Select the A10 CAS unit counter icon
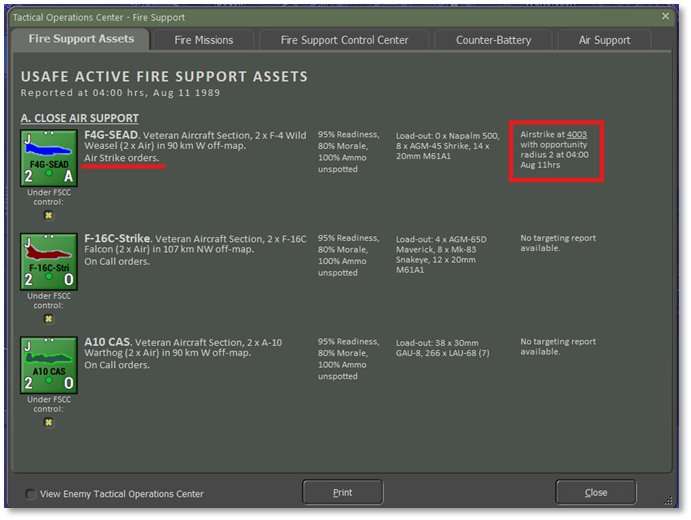Screen dimensions: 691x520 coord(48,364)
